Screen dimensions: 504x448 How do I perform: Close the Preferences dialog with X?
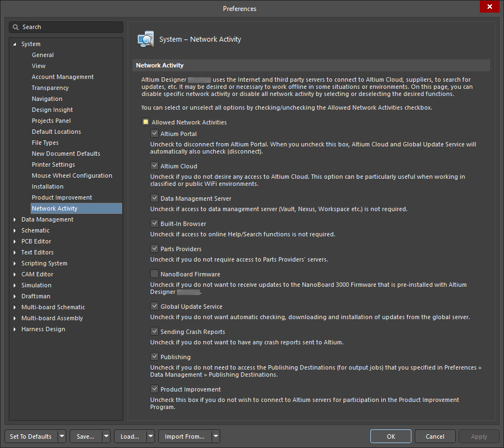tap(490, 7)
